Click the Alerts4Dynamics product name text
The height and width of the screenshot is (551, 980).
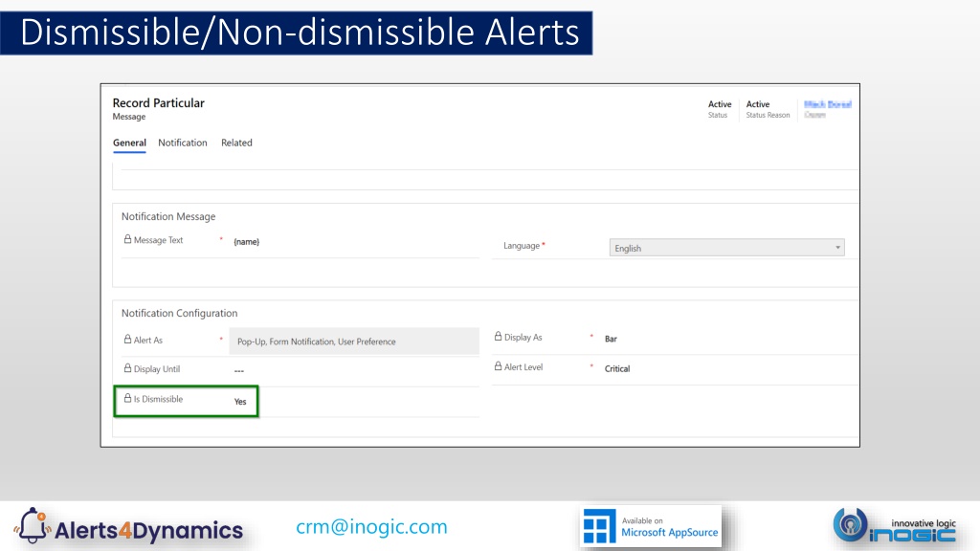point(148,530)
